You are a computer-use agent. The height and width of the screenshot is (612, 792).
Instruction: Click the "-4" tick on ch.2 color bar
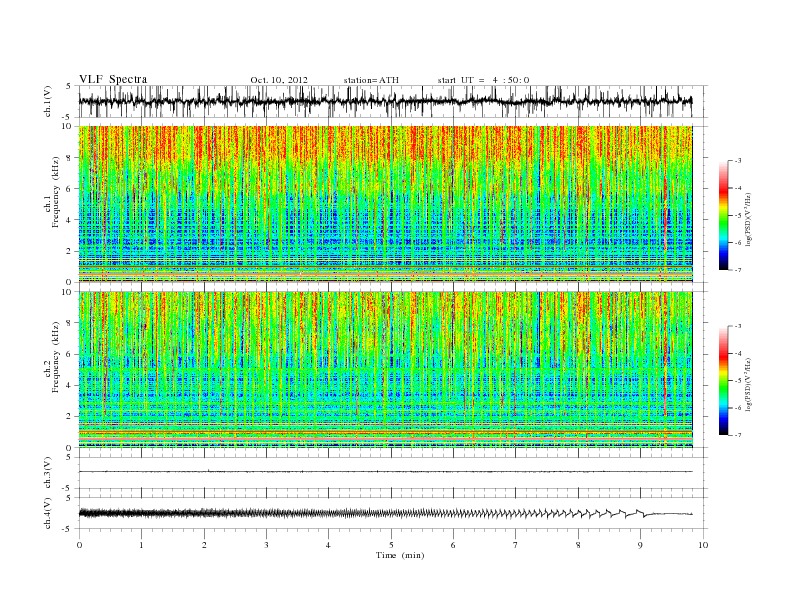tap(738, 353)
